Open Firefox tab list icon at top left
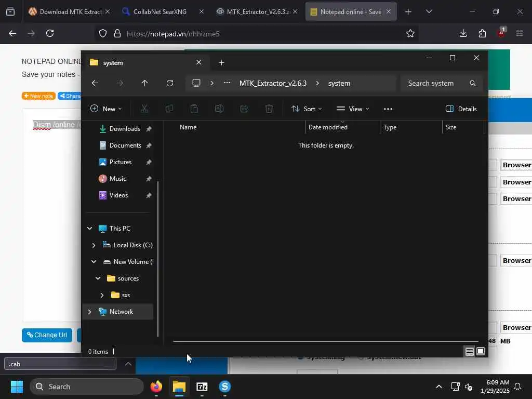 click(10, 11)
